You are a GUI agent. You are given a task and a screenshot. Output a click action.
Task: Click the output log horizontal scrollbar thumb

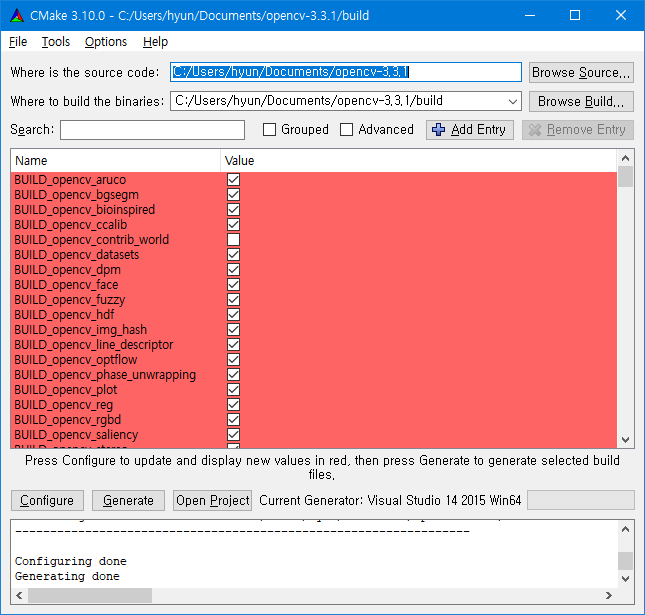point(90,595)
